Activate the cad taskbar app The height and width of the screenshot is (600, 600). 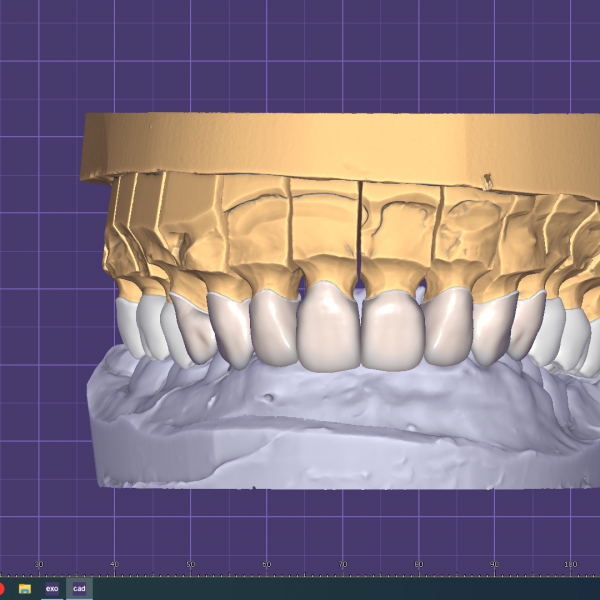[79, 589]
